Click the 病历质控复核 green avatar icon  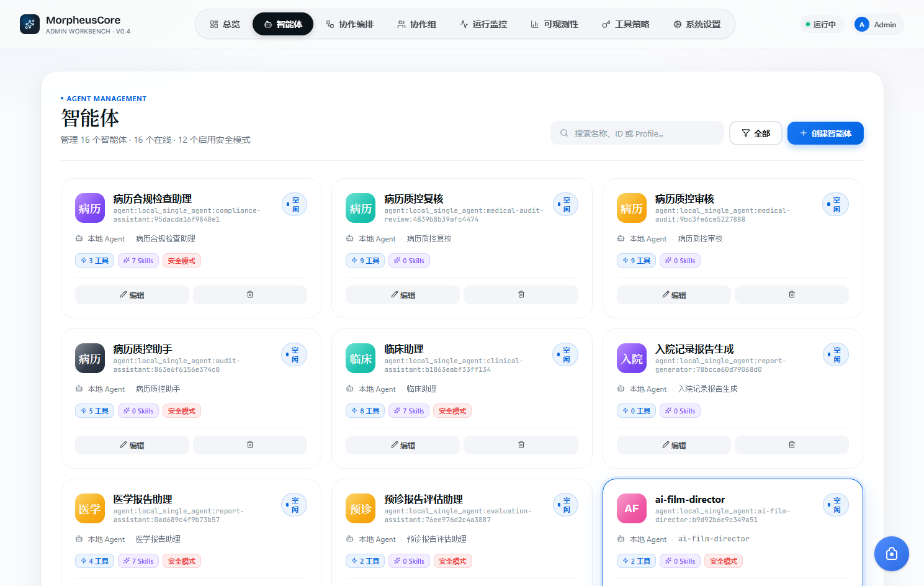tap(361, 208)
